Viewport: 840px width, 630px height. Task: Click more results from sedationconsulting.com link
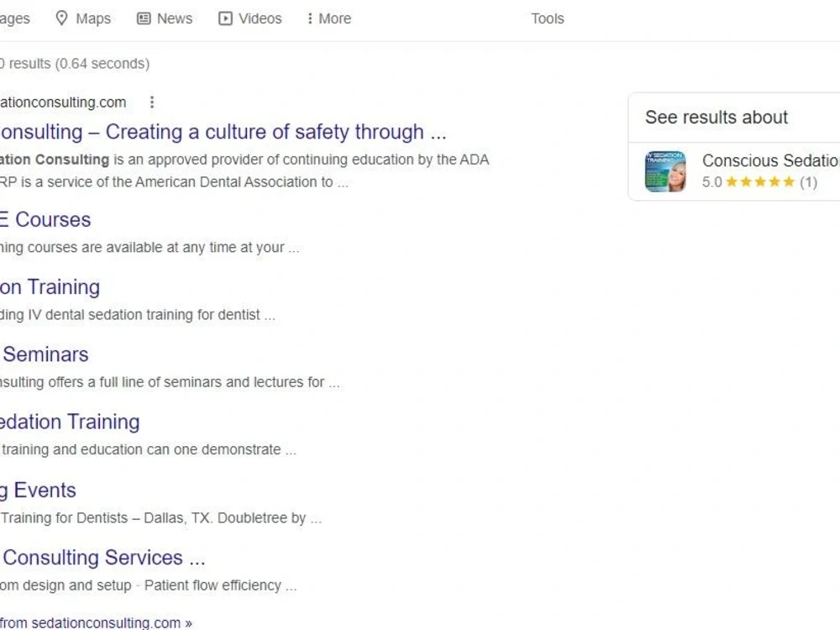click(x=96, y=623)
